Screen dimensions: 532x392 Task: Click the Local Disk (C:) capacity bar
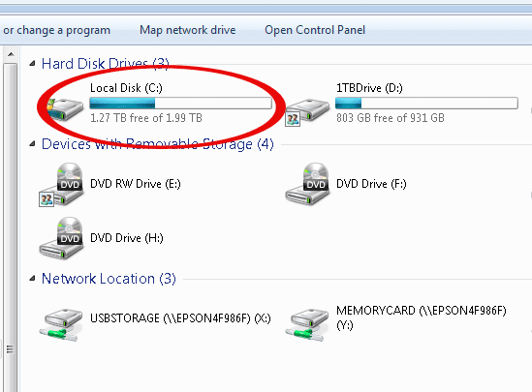181,103
